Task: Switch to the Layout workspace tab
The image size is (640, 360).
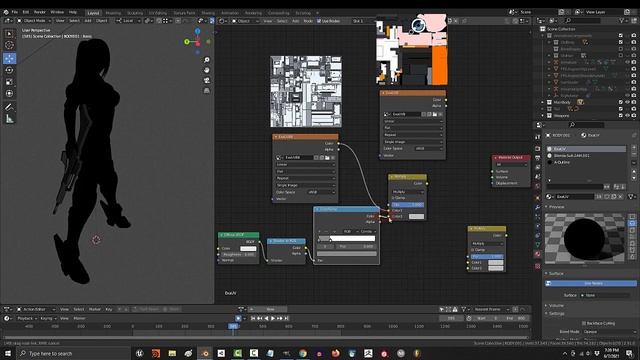Action: 93,13
